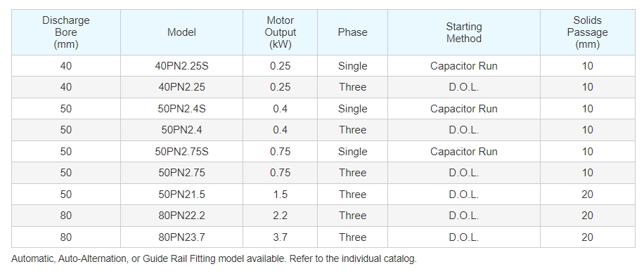Click the Motor Output (kW) header
The image size is (644, 276).
click(280, 32)
